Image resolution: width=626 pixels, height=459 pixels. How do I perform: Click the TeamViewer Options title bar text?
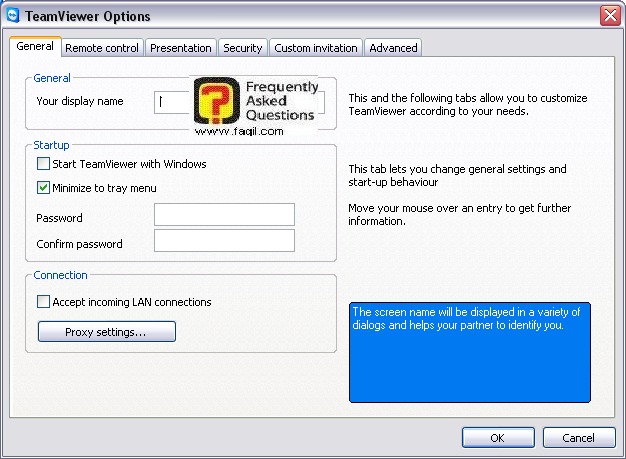point(87,15)
